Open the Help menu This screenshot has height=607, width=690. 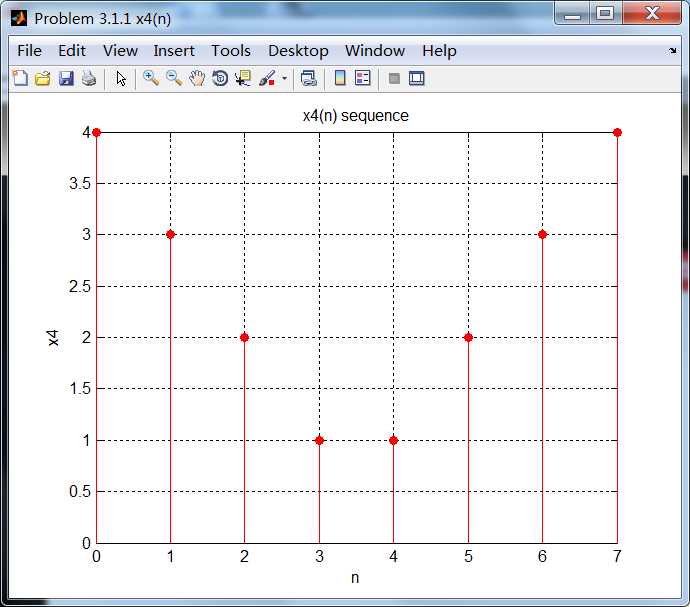(x=439, y=51)
